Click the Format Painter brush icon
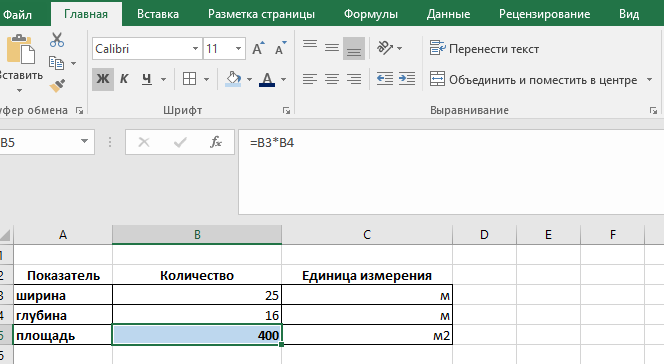 (57, 85)
